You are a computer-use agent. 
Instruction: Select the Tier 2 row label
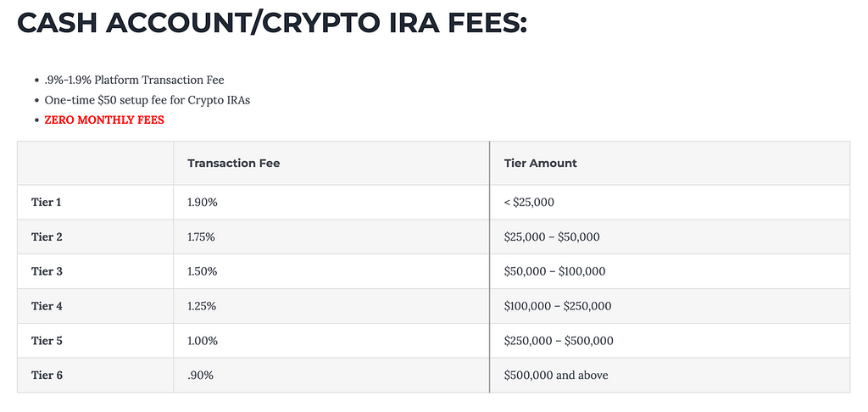click(x=47, y=237)
